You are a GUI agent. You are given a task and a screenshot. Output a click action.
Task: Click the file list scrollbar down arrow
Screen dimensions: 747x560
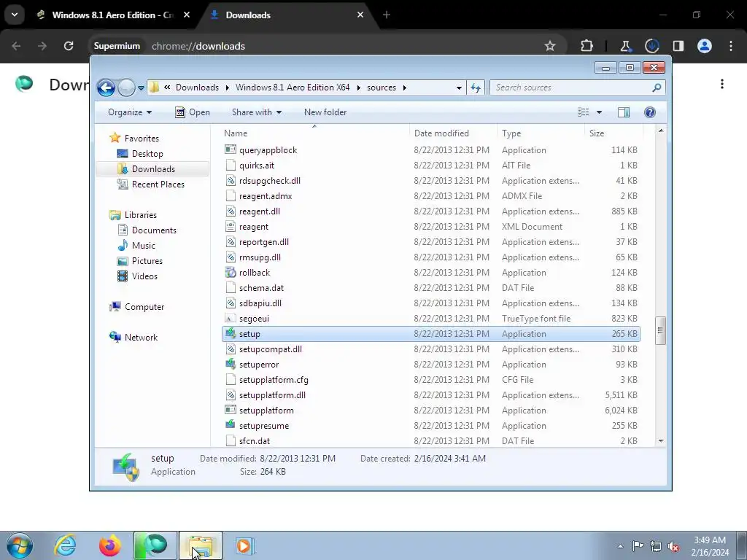(661, 441)
